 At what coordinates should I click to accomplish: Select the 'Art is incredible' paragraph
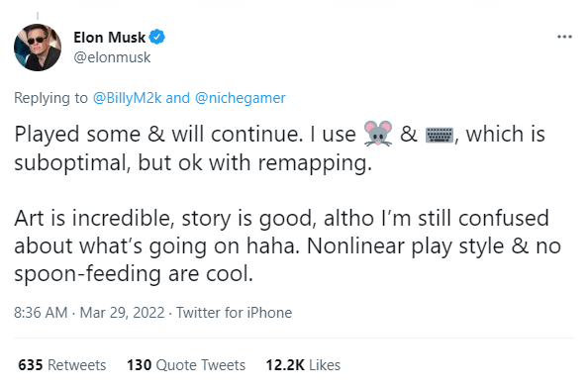click(288, 245)
